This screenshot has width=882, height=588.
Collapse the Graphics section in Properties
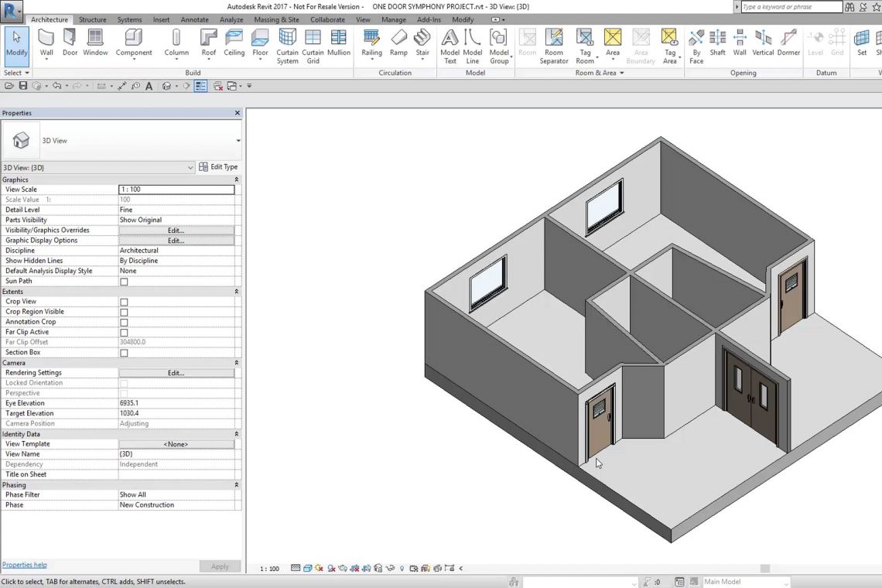pos(237,179)
